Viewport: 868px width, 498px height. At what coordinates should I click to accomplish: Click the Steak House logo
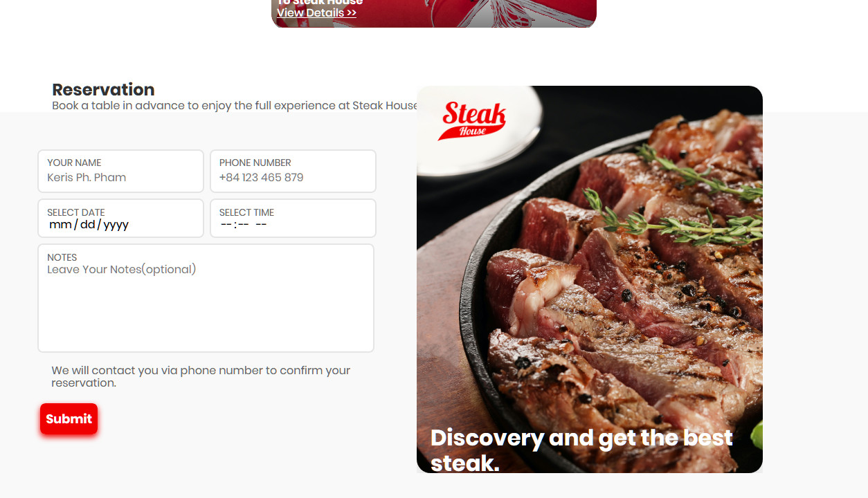click(472, 120)
